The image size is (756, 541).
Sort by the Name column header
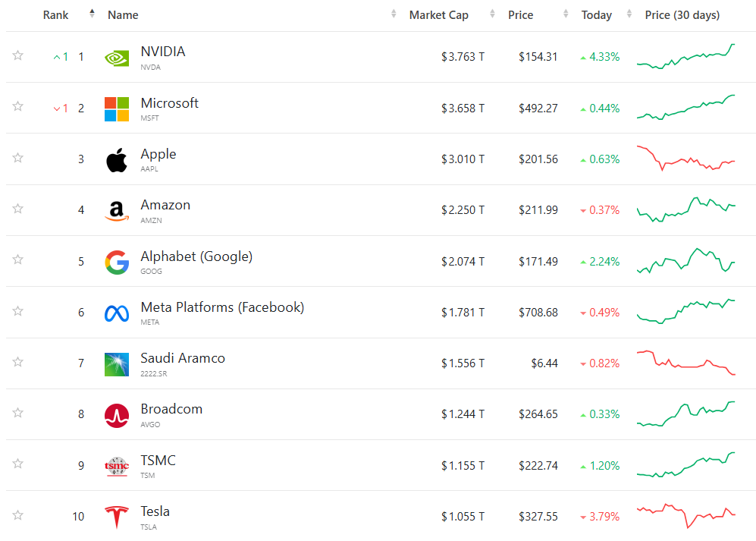(x=123, y=15)
